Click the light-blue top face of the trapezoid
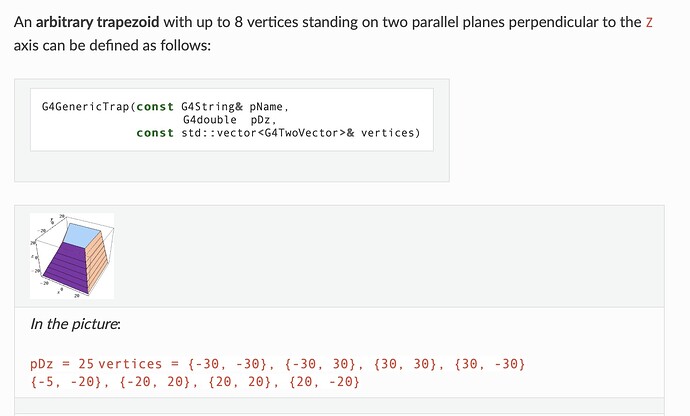 70,233
